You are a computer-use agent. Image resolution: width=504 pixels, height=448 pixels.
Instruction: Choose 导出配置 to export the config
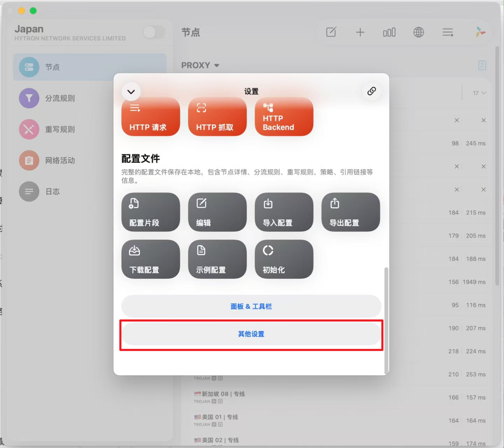point(350,212)
